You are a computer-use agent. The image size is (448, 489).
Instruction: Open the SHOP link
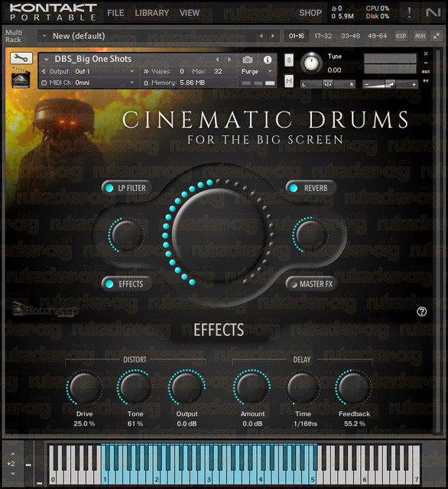[310, 13]
